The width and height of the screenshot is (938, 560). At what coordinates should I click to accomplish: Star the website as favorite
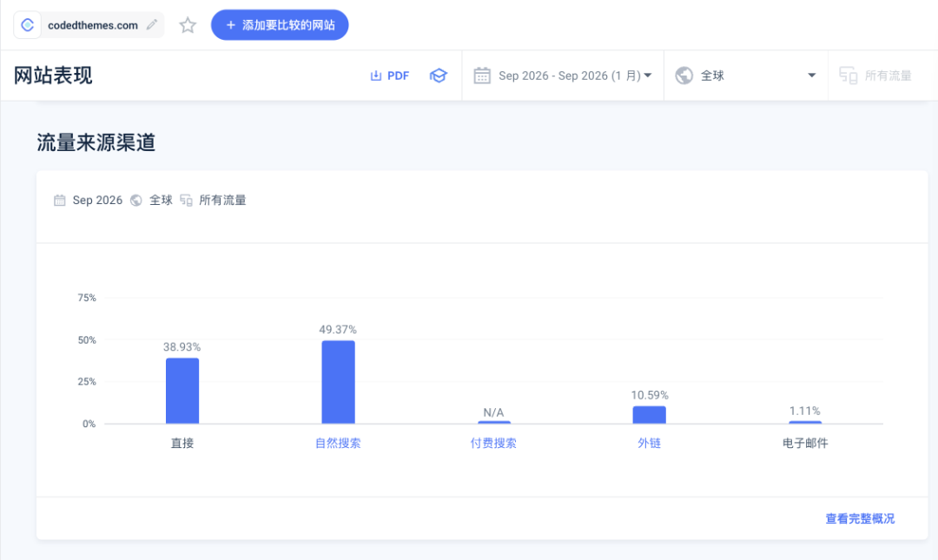point(188,25)
